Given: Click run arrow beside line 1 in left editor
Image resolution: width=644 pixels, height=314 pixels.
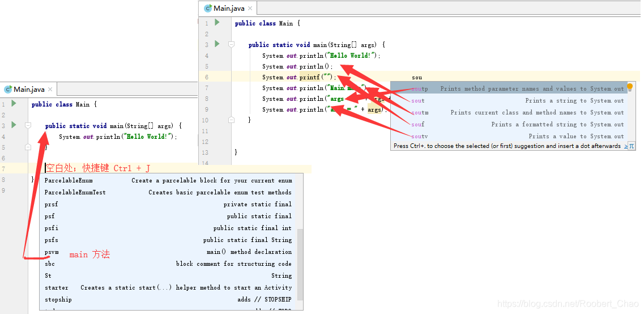Looking at the screenshot, I should click(14, 104).
